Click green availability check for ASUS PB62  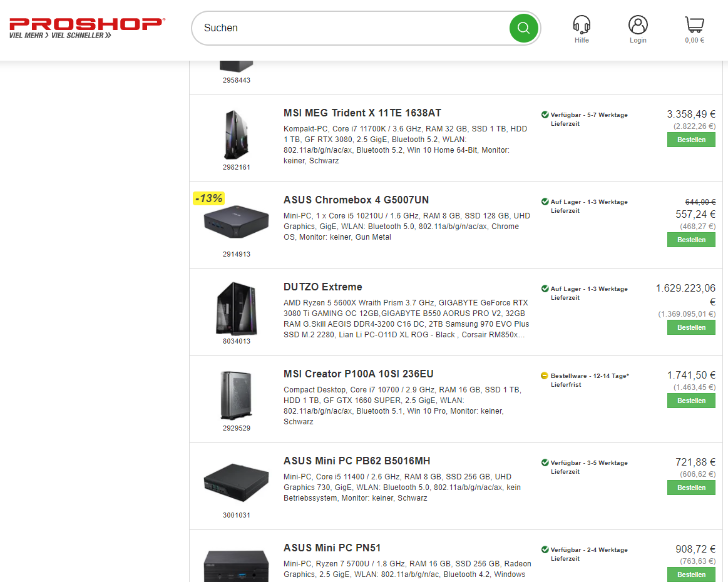545,462
